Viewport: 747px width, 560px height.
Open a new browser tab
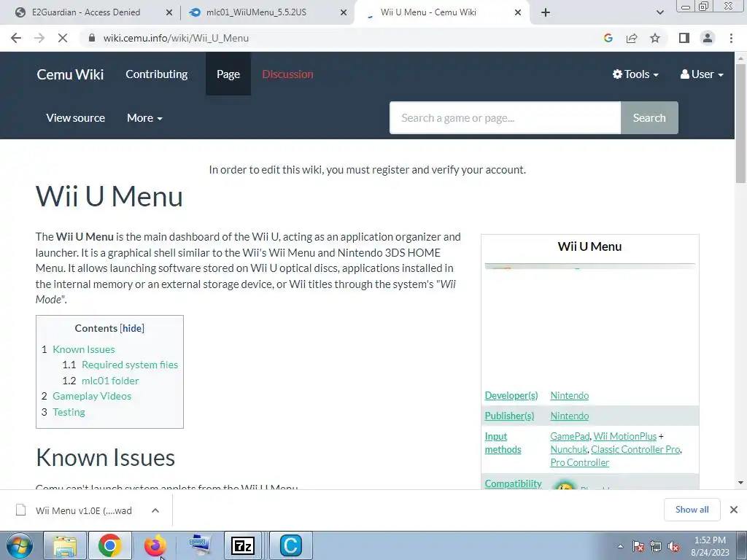coord(546,12)
